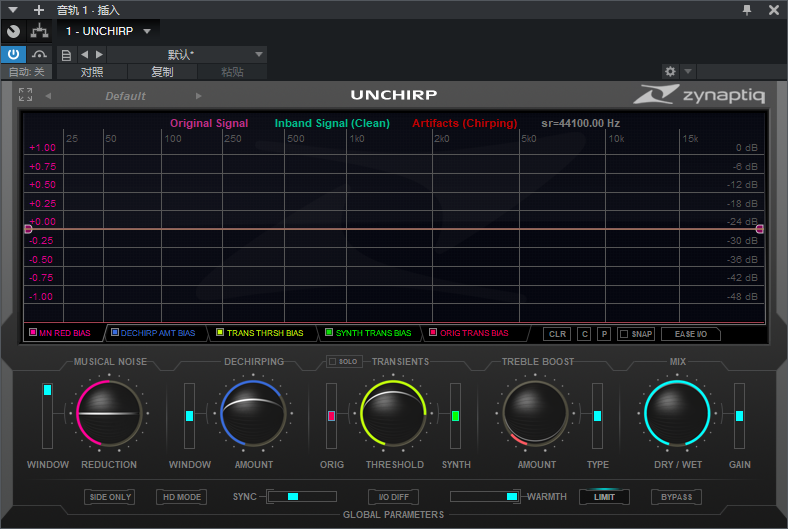The height and width of the screenshot is (529, 788).
Task: Click the sidechain curve icon
Action: [39, 54]
